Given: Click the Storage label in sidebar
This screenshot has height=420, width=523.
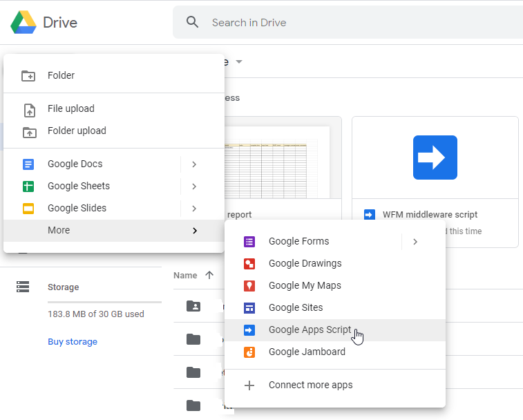Looking at the screenshot, I should [x=64, y=287].
